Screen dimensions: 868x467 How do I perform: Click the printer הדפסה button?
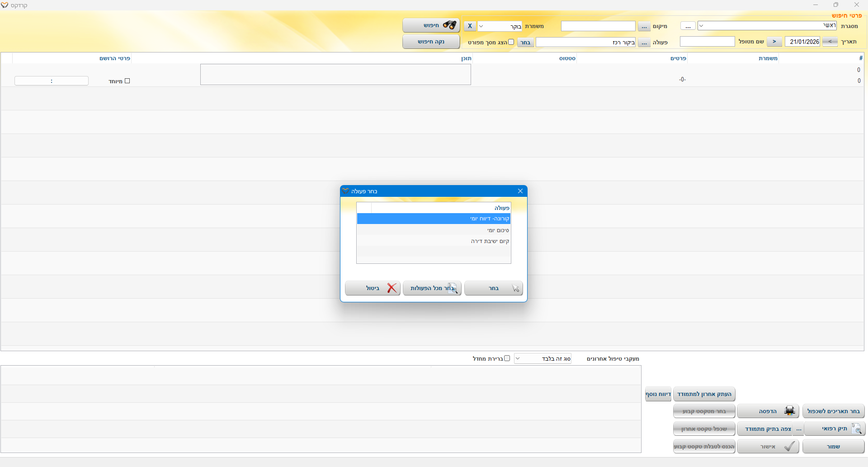[x=768, y=411]
